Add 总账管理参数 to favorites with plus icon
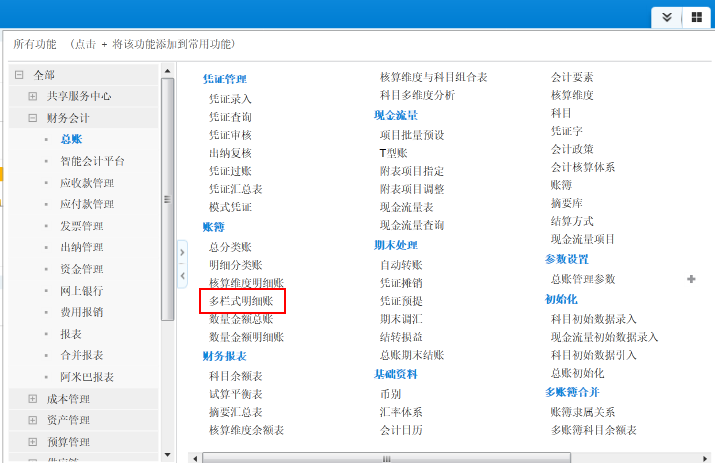The width and height of the screenshot is (715, 463). click(x=691, y=279)
